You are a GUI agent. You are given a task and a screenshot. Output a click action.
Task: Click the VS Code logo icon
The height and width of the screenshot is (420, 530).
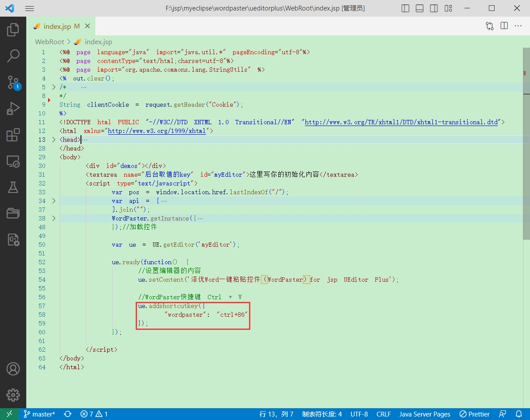(x=10, y=8)
